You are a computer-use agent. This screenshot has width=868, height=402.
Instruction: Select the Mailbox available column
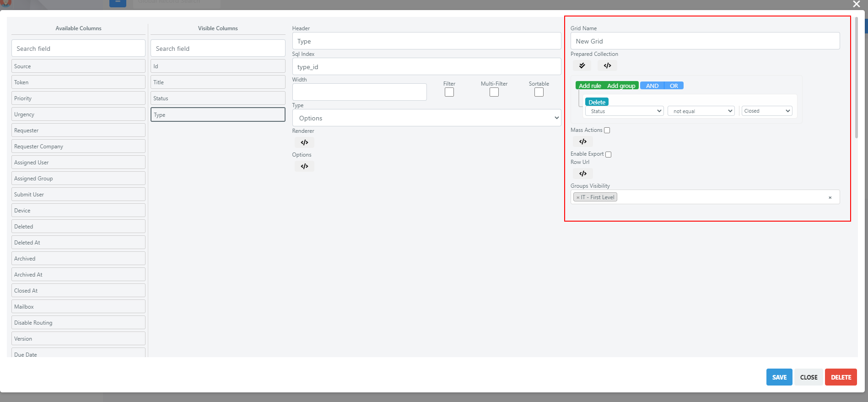coord(78,306)
